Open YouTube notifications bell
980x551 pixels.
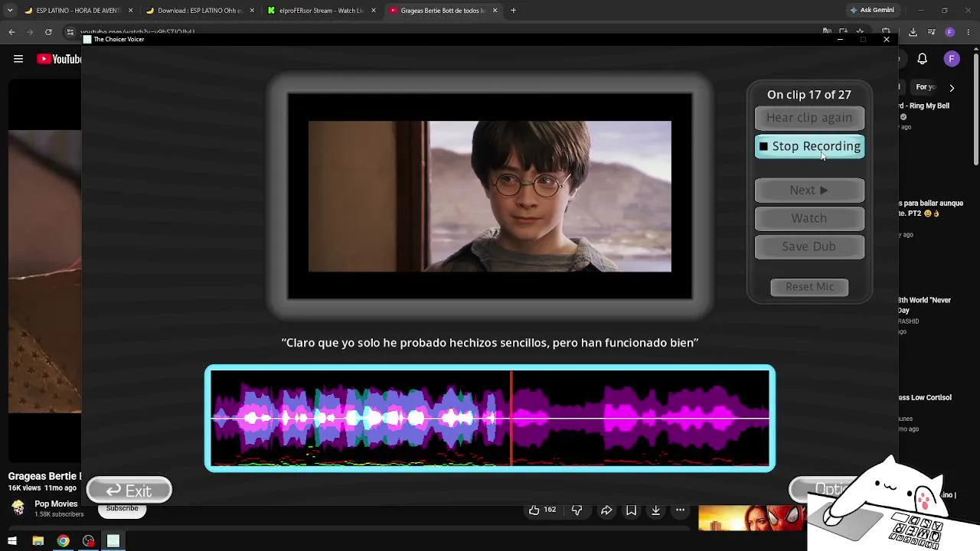923,59
